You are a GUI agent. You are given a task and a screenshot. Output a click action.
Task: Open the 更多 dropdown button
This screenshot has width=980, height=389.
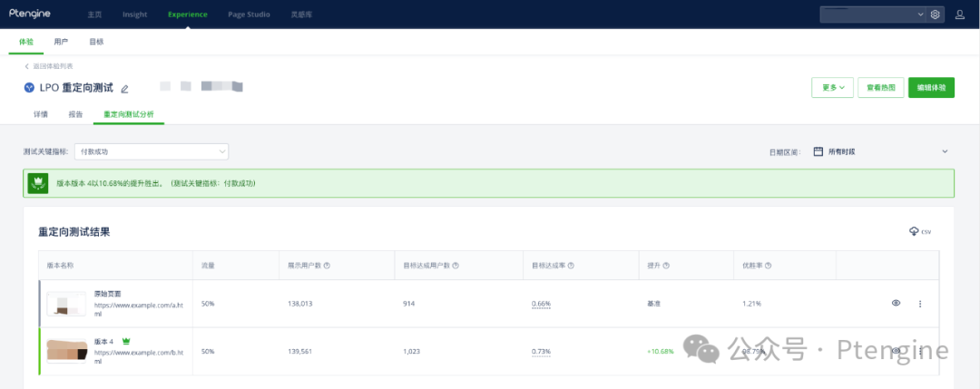pyautogui.click(x=832, y=88)
